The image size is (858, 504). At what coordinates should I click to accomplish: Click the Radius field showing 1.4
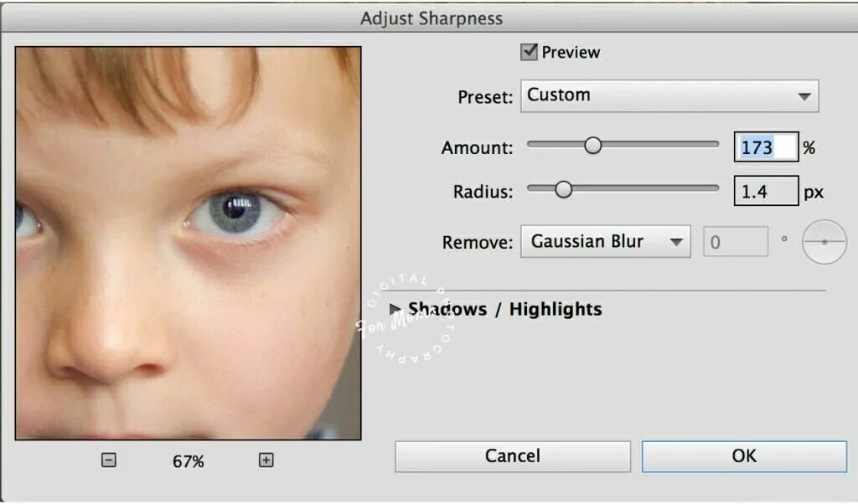(766, 191)
